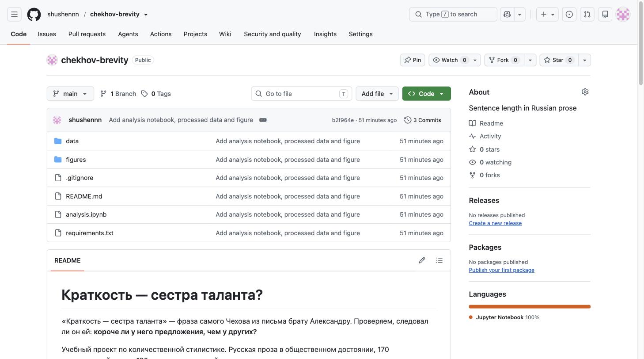Open Copilot chat icon in header
Image resolution: width=644 pixels, height=359 pixels.
coord(507,14)
